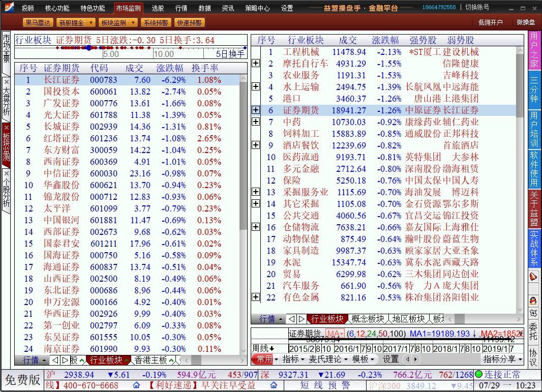Sort left table by 涨跌幅 column header
The image size is (542, 392).
click(x=170, y=68)
